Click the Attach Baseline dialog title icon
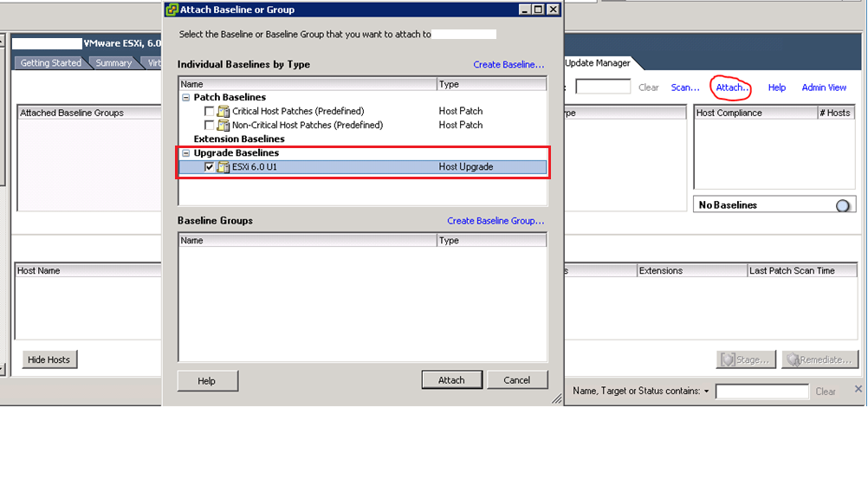Viewport: 868px width, 479px height. pos(172,10)
